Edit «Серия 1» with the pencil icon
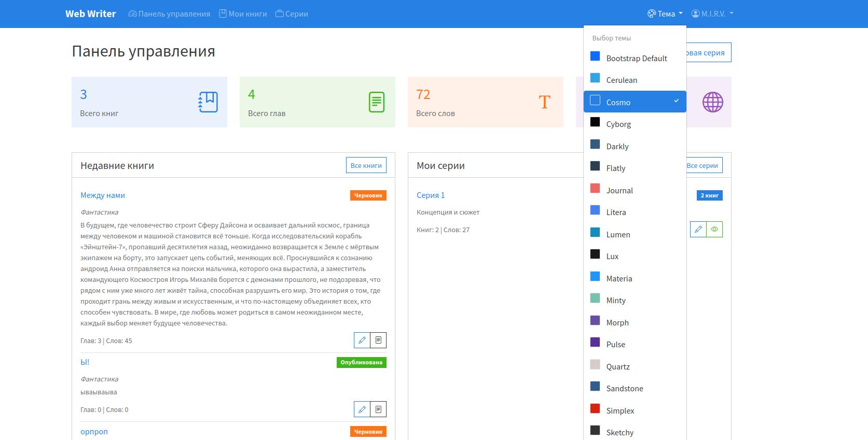This screenshot has width=868, height=440. pos(698,229)
